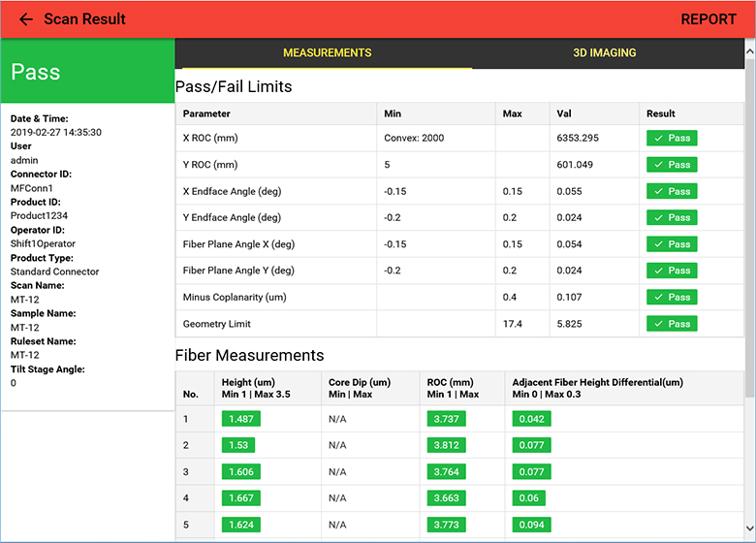Image resolution: width=756 pixels, height=543 pixels.
Task: Click Pass badge for Geometry Limit
Action: pos(672,324)
